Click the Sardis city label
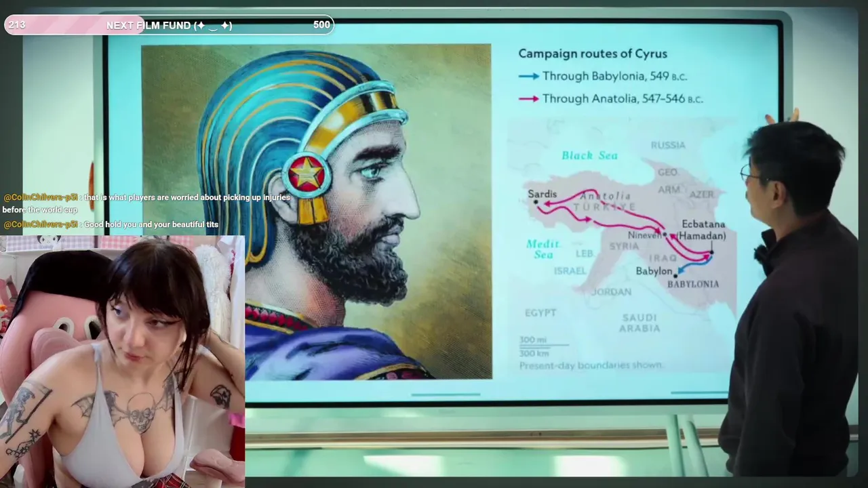This screenshot has width=868, height=488. [x=542, y=194]
